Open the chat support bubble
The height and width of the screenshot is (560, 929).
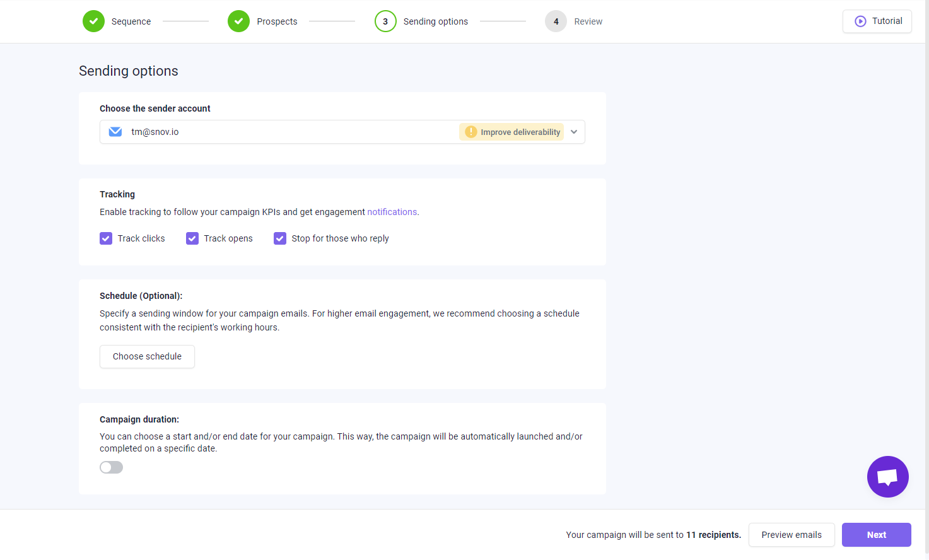click(x=887, y=477)
